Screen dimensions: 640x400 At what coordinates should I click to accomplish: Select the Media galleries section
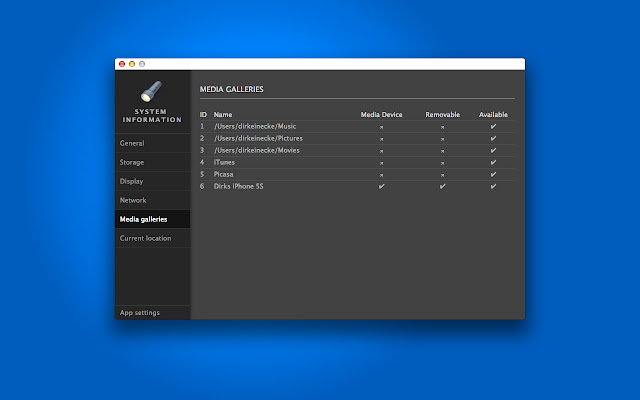click(x=153, y=219)
